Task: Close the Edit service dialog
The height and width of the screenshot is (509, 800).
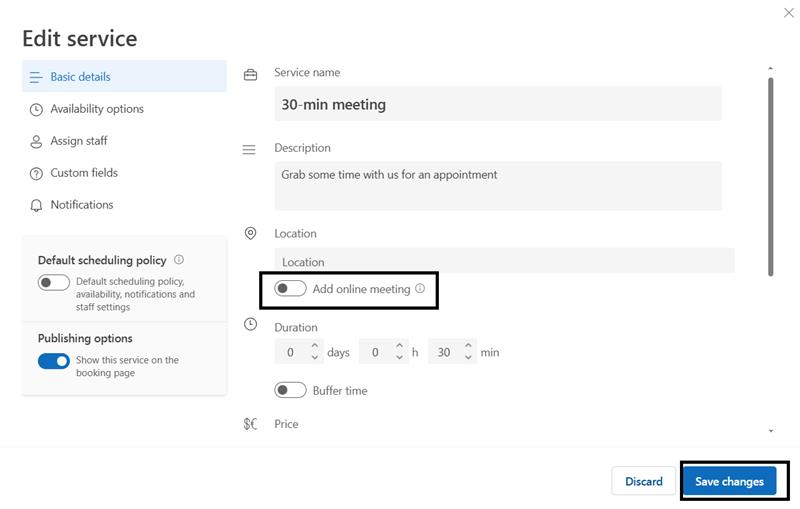Action: 788,13
